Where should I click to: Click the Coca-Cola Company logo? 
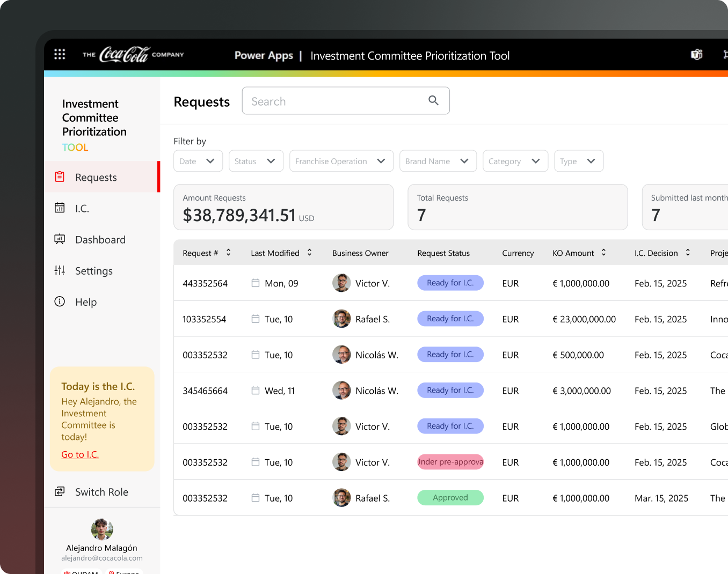tap(133, 54)
